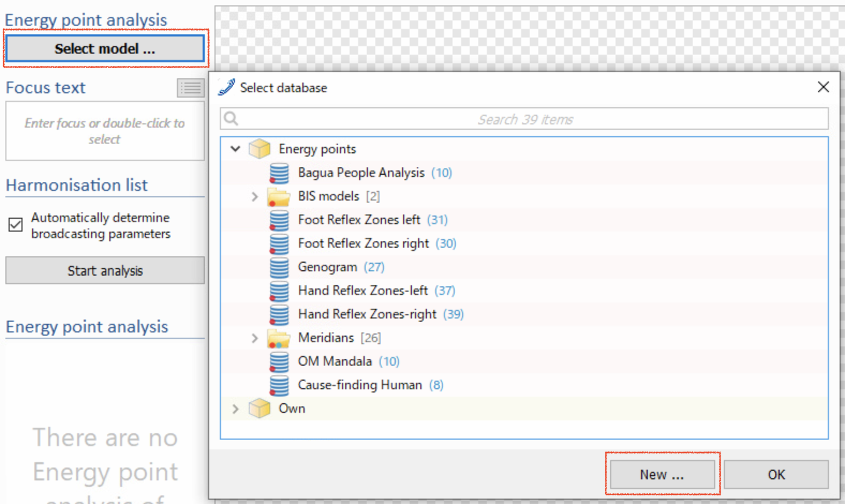Click the Hand Reflex Zones-right database icon
The height and width of the screenshot is (504, 845).
(279, 314)
